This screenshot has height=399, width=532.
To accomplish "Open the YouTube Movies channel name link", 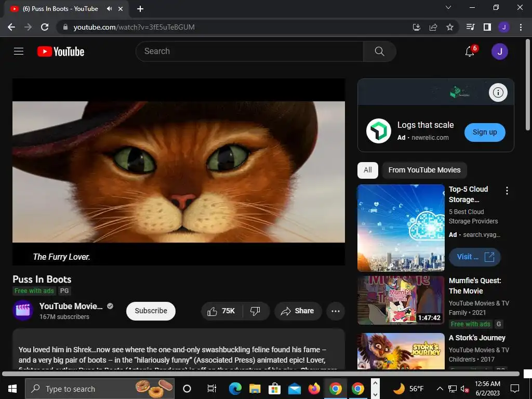I will (x=71, y=306).
